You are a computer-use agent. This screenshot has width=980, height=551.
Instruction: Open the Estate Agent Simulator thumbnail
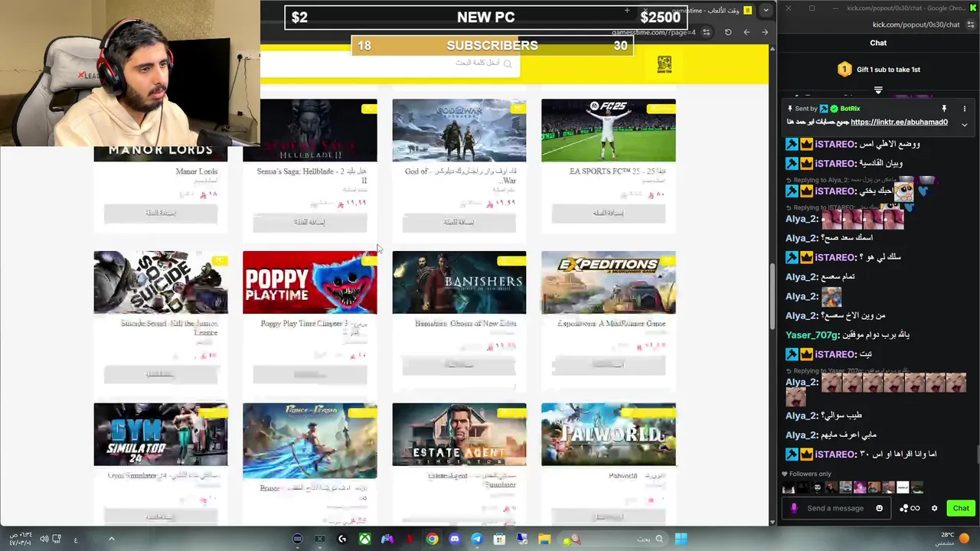459,435
